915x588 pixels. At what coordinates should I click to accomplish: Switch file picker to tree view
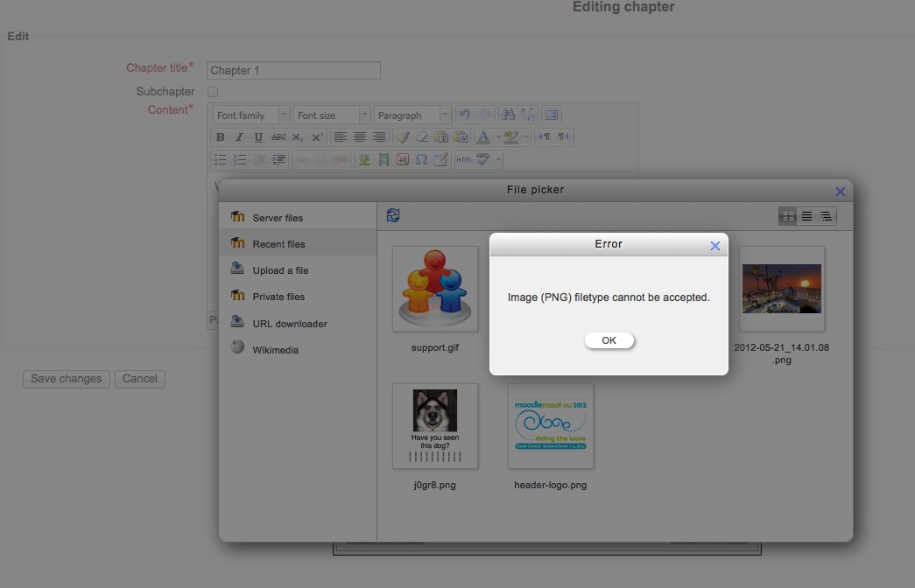tap(827, 216)
